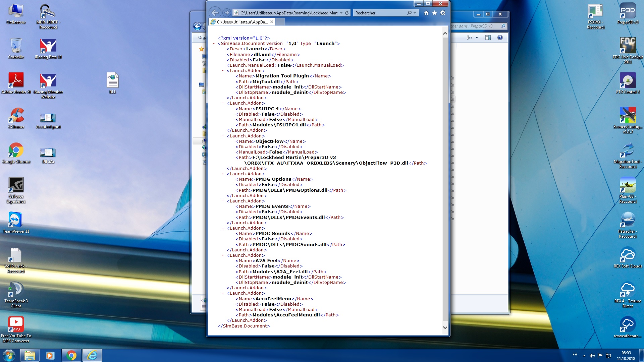Open SceneryConfig v1.1.7 shortcut
This screenshot has height=362, width=644.
628,121
